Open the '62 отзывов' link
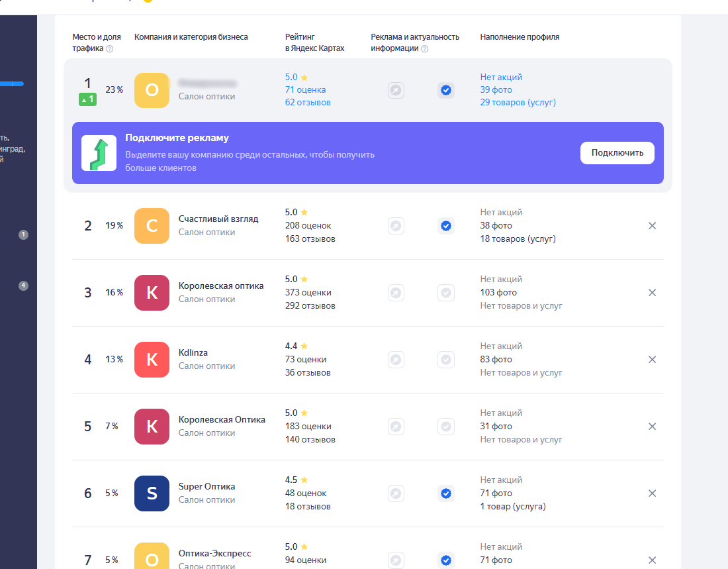 [x=308, y=103]
